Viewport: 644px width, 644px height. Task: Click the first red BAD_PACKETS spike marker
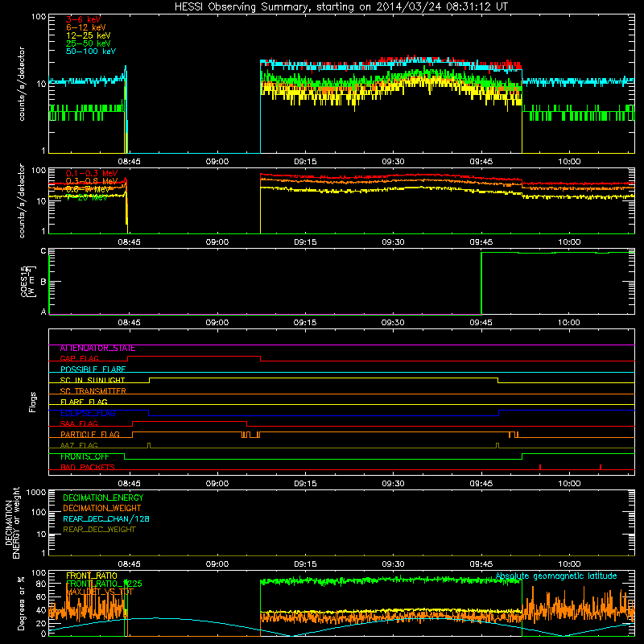click(540, 467)
